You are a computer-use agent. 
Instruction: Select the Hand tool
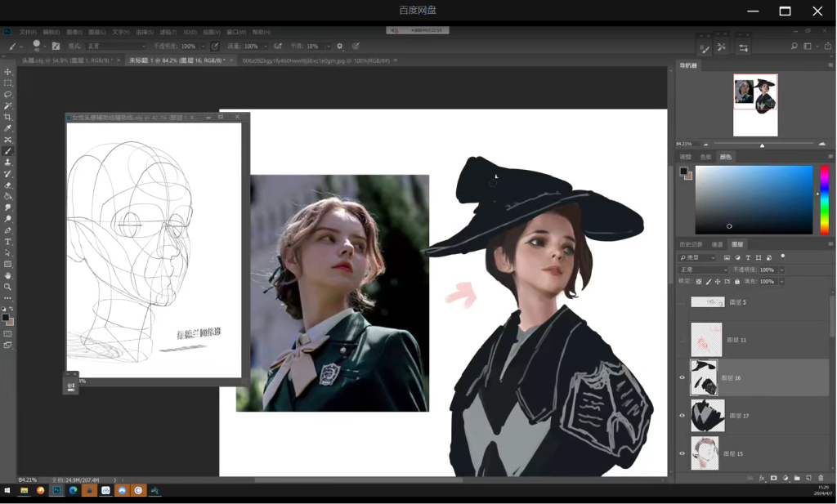[8, 275]
